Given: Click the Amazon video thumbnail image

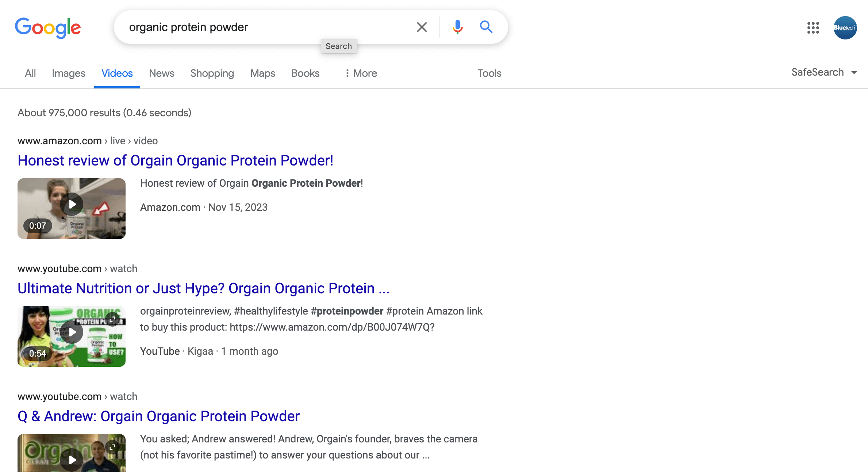Looking at the screenshot, I should [x=72, y=208].
